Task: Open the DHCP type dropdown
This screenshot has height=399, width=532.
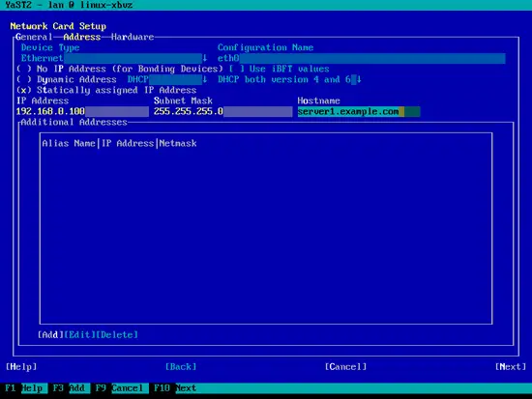Action: (x=167, y=79)
